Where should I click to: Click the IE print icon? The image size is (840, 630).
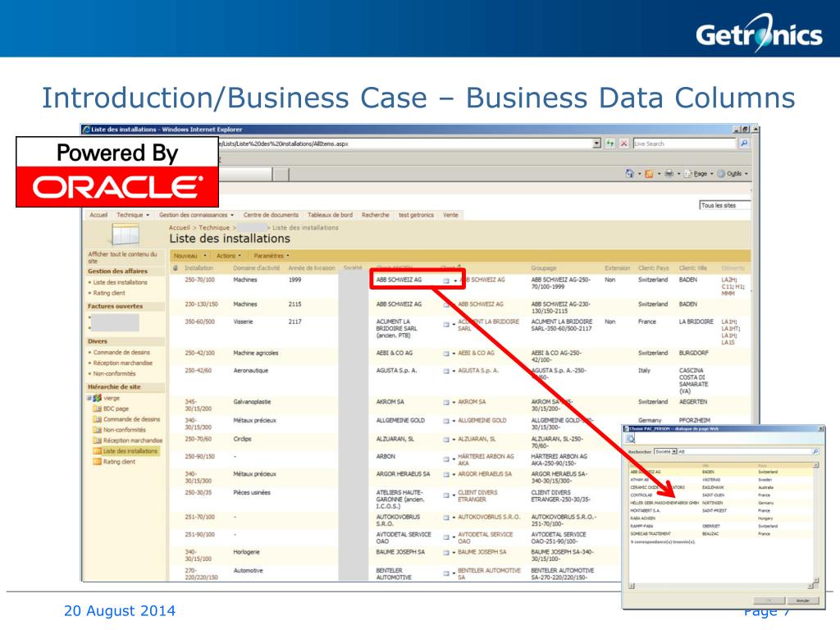[669, 174]
